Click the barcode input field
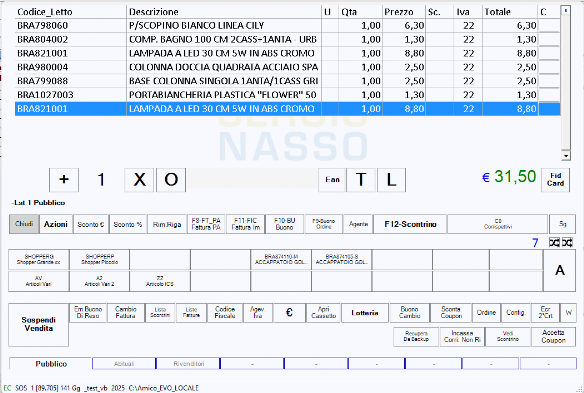Image resolution: width=584 pixels, height=393 pixels. pos(252,179)
